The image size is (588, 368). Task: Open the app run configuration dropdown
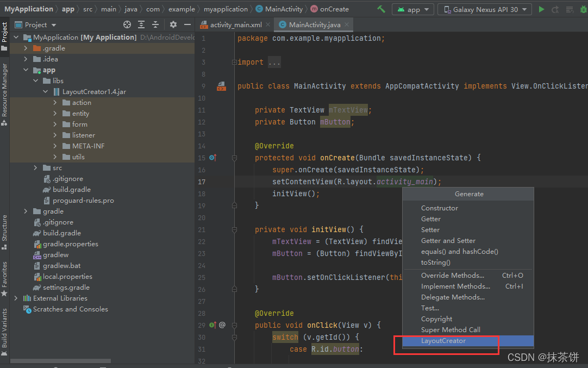[x=412, y=9]
